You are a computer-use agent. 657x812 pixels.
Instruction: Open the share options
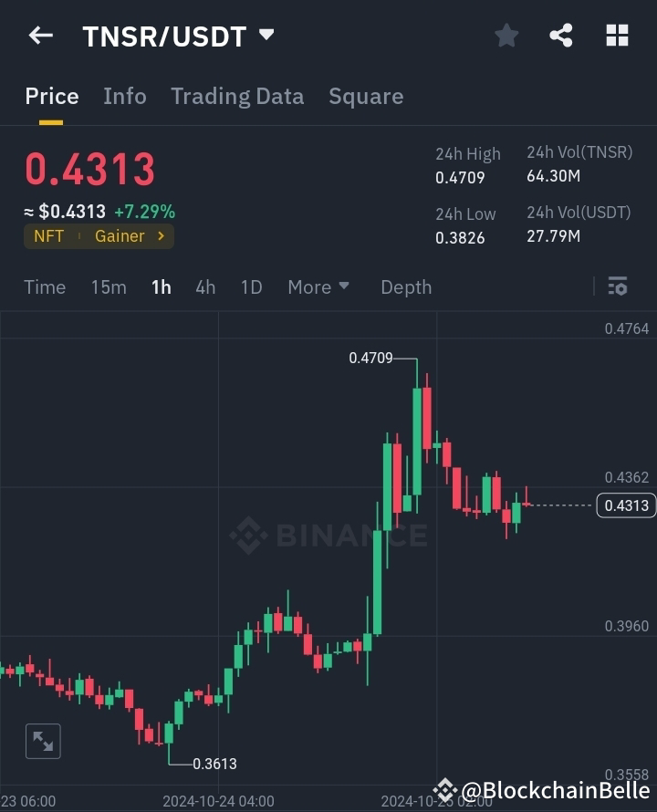coord(561,36)
